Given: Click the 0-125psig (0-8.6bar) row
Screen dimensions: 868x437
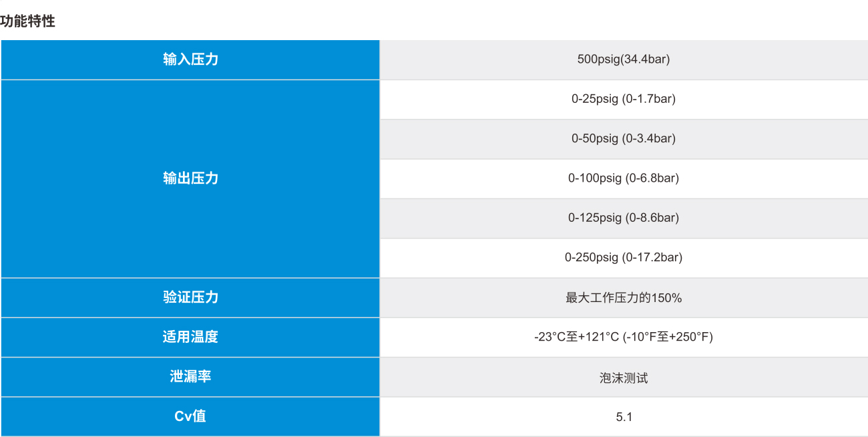Looking at the screenshot, I should [x=624, y=218].
